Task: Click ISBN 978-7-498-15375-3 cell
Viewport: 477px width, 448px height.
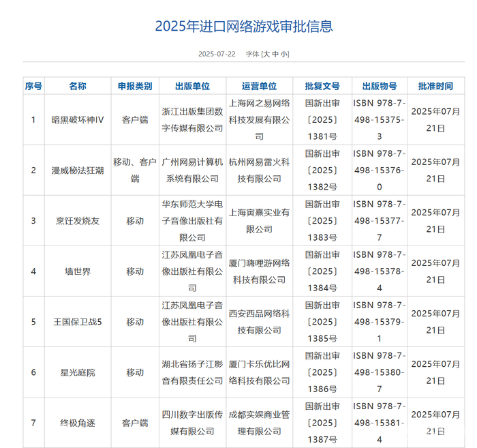Action: pyautogui.click(x=380, y=120)
